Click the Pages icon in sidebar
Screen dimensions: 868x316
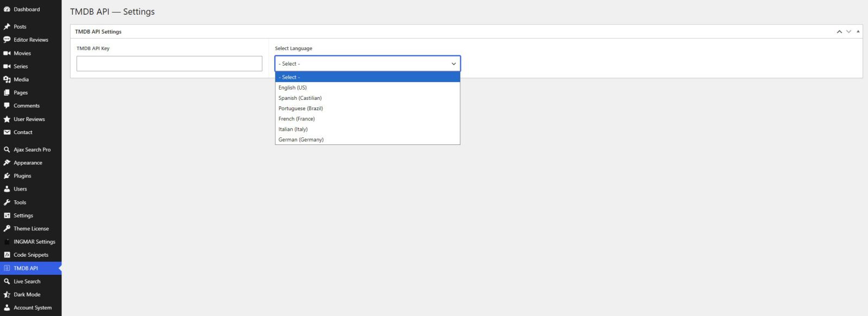pyautogui.click(x=7, y=93)
